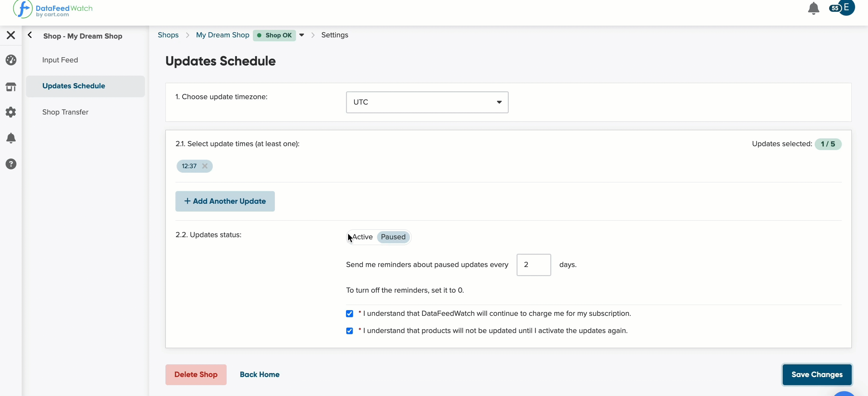
Task: Select the Updates Schedule menu item
Action: [85, 86]
